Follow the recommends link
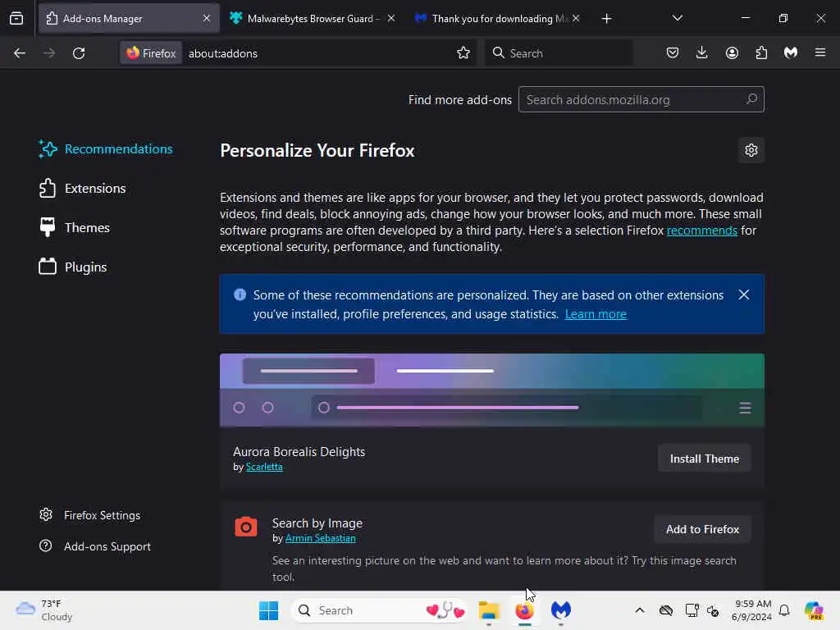This screenshot has width=840, height=630. click(x=702, y=231)
